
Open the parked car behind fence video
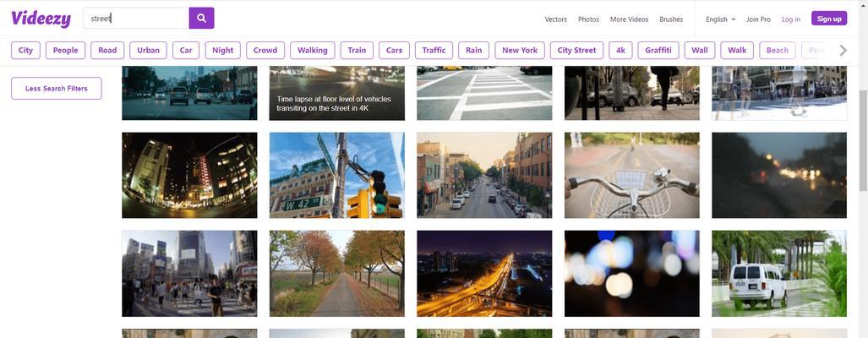[631, 93]
